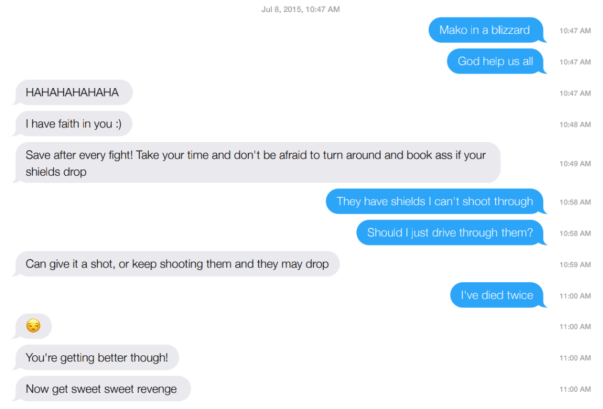The width and height of the screenshot is (603, 409).
Task: Select 'I have faith in you :)' message
Action: point(73,124)
